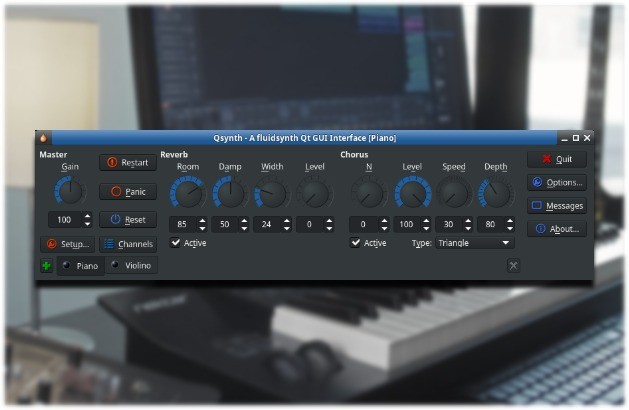The image size is (629, 410).
Task: Open the About dialog
Action: pyautogui.click(x=557, y=229)
